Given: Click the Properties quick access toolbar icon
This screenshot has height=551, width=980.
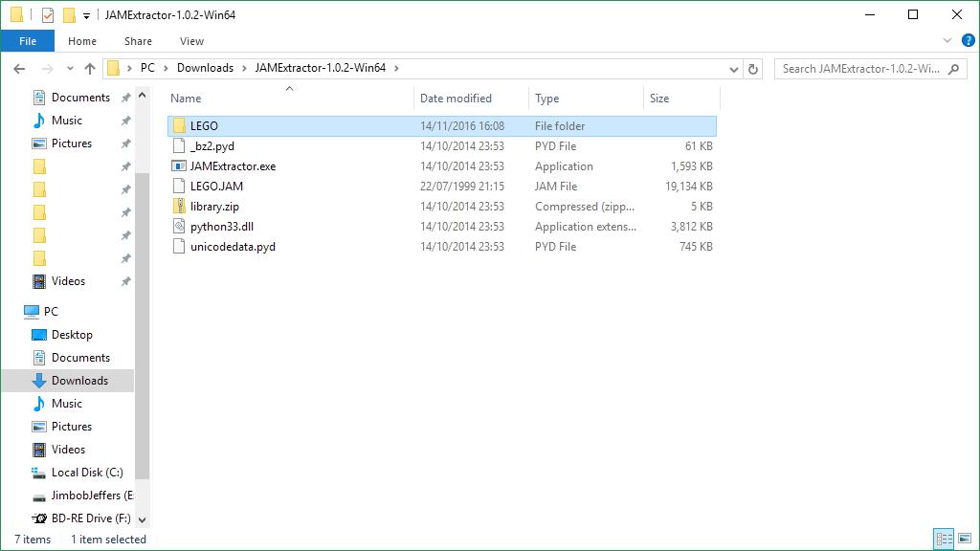Looking at the screenshot, I should pos(48,15).
